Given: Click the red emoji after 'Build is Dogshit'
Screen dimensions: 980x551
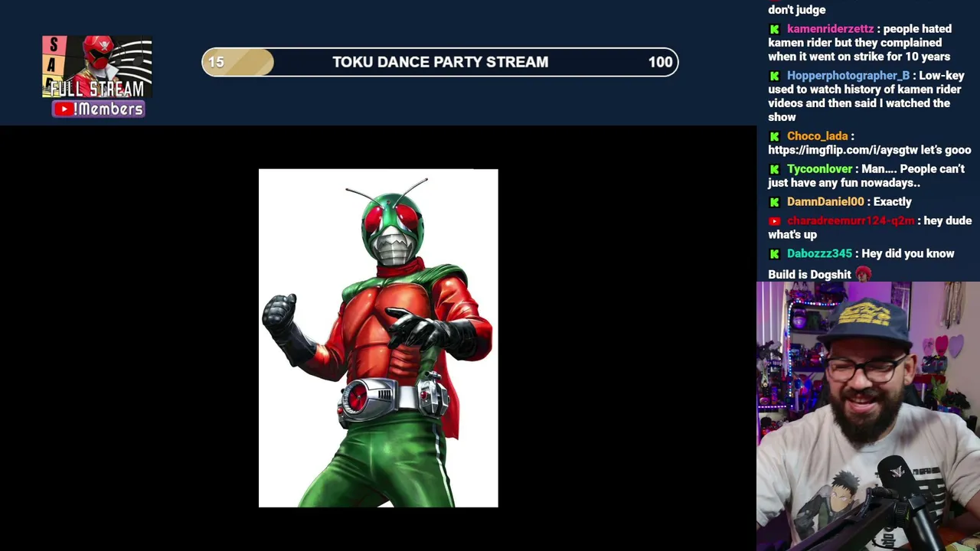Looking at the screenshot, I should pos(863,274).
